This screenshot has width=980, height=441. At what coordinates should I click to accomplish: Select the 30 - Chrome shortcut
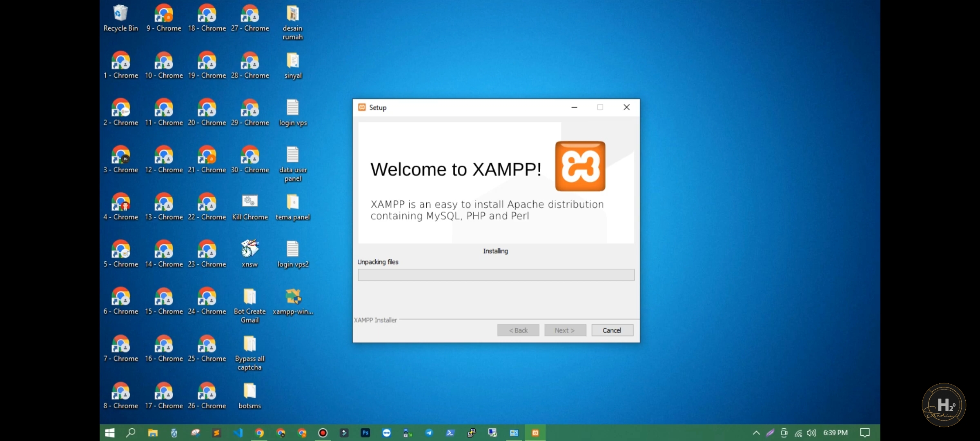click(x=250, y=160)
